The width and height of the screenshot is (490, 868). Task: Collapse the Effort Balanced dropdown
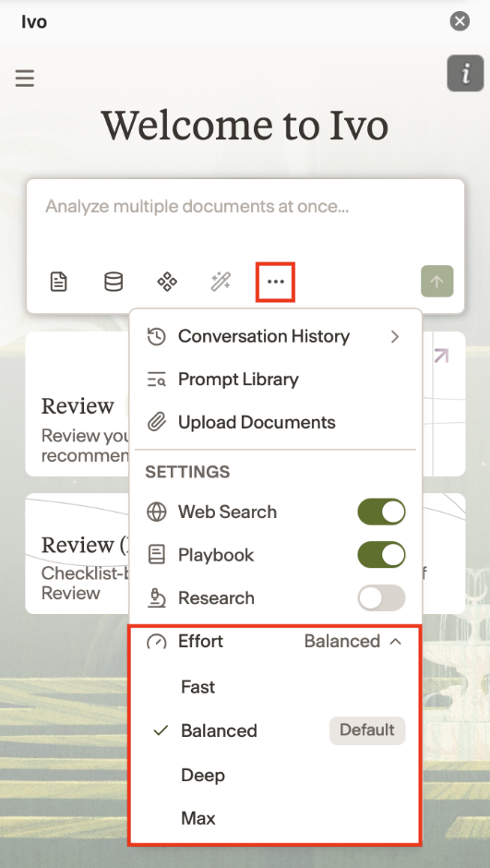[353, 641]
